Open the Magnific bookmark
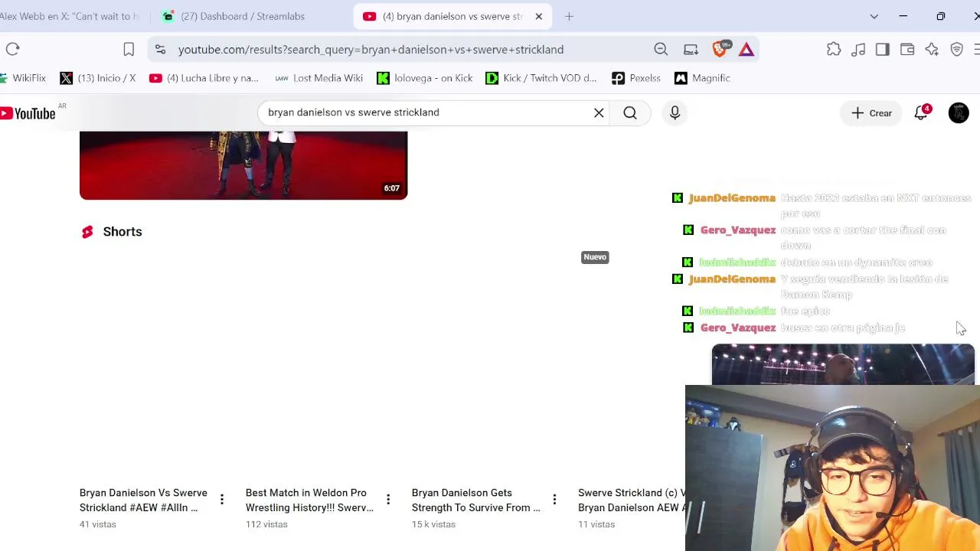This screenshot has height=551, width=980. click(x=702, y=78)
